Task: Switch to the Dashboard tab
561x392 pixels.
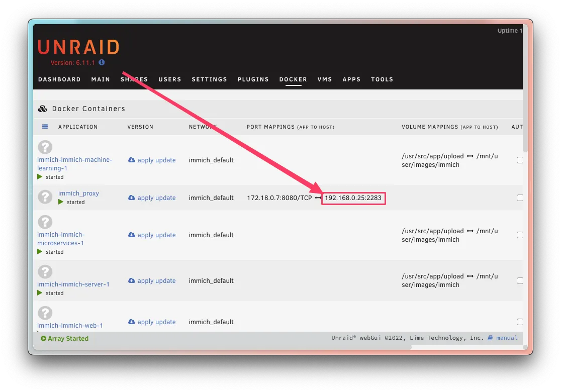Action: pyautogui.click(x=59, y=79)
